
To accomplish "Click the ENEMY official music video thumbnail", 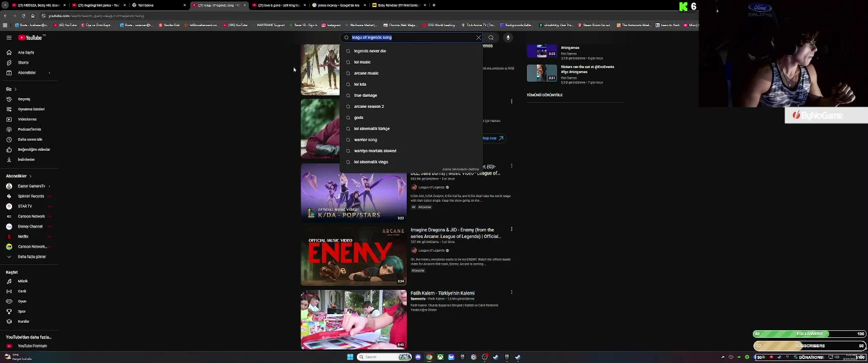I will [354, 256].
